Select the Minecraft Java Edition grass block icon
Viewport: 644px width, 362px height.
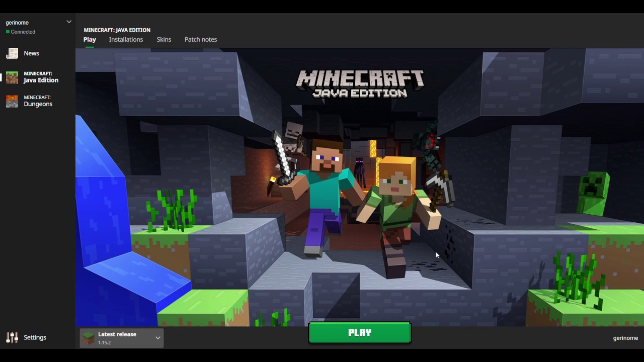tap(12, 77)
